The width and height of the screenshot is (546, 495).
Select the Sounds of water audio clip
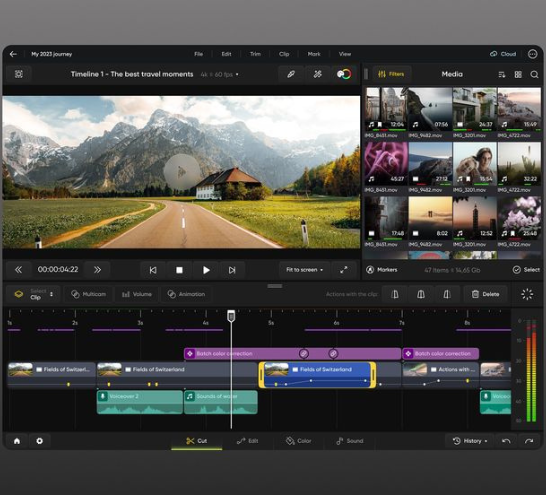tap(220, 402)
